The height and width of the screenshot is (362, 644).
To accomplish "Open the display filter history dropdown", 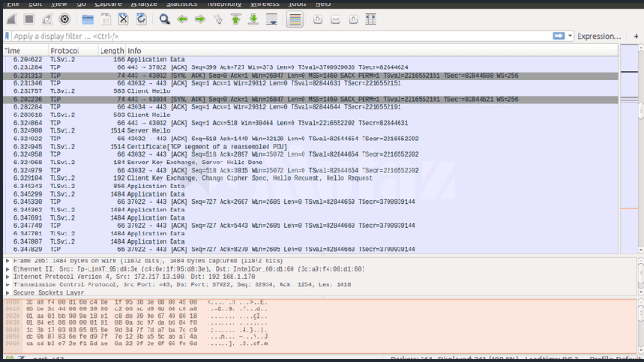I will tap(570, 36).
